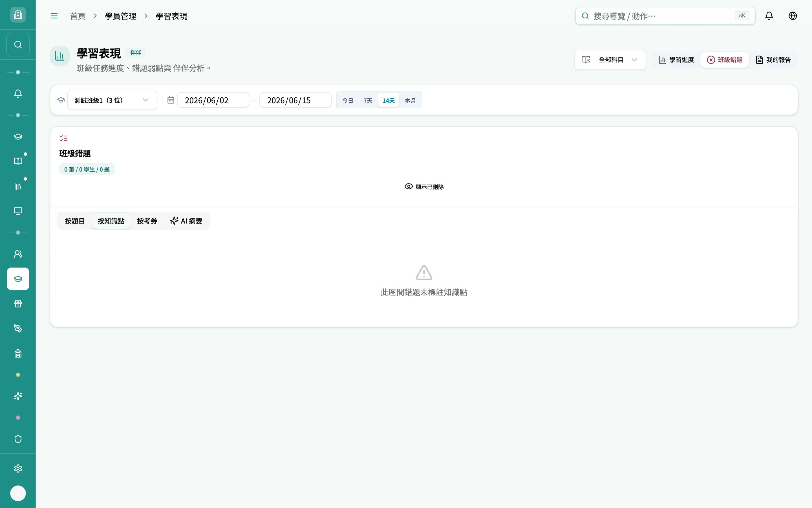The image size is (812, 508).
Task: Switch to the 學習進度 tab
Action: (676, 60)
